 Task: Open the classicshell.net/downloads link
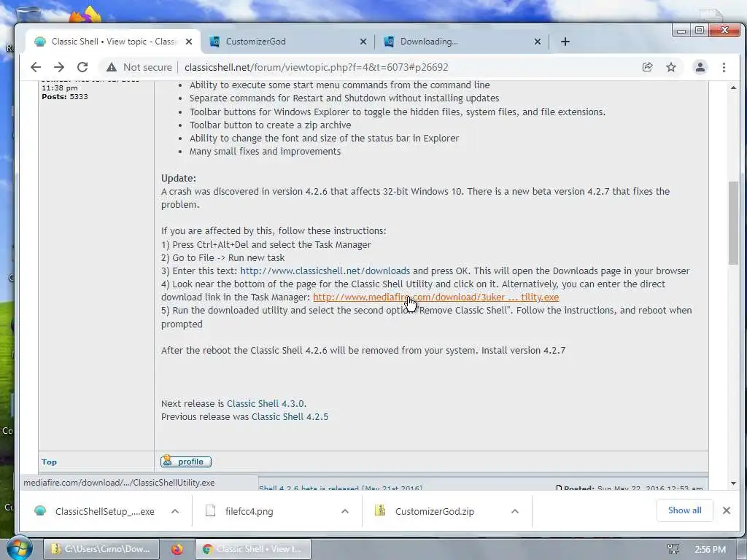pyautogui.click(x=325, y=271)
